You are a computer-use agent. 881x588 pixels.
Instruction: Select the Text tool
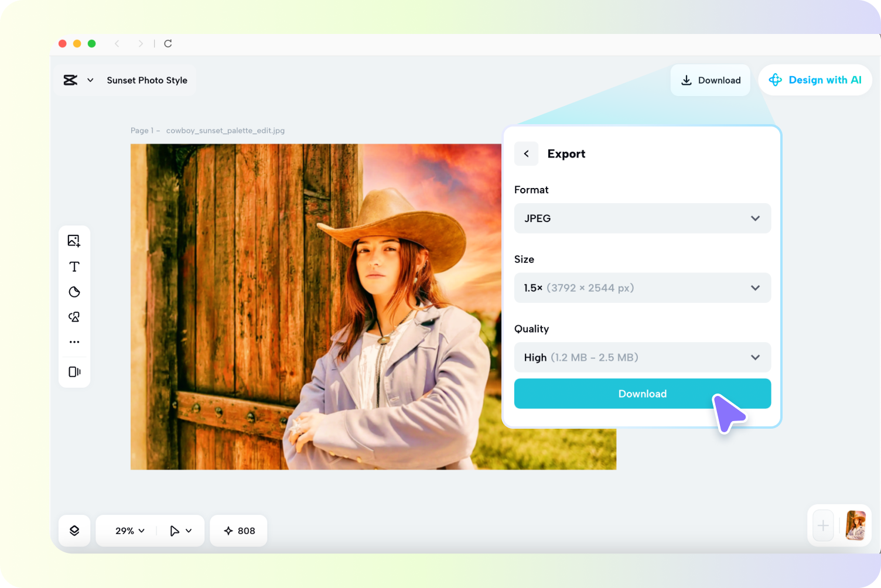click(74, 266)
